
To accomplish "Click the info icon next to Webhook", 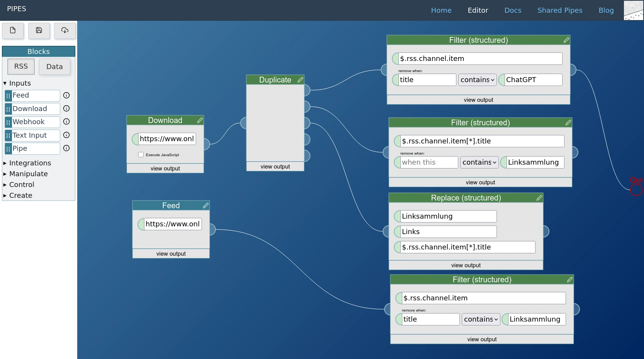I will pos(66,122).
